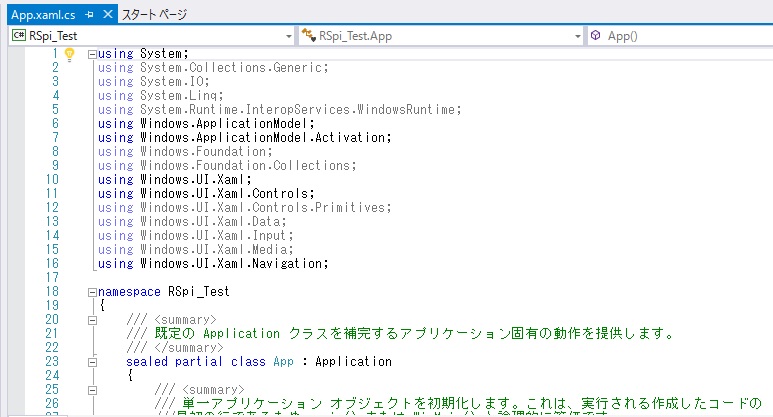This screenshot has width=773, height=417.
Task: Click 'using Windows.Foundation.Collections;' line
Action: pos(227,165)
